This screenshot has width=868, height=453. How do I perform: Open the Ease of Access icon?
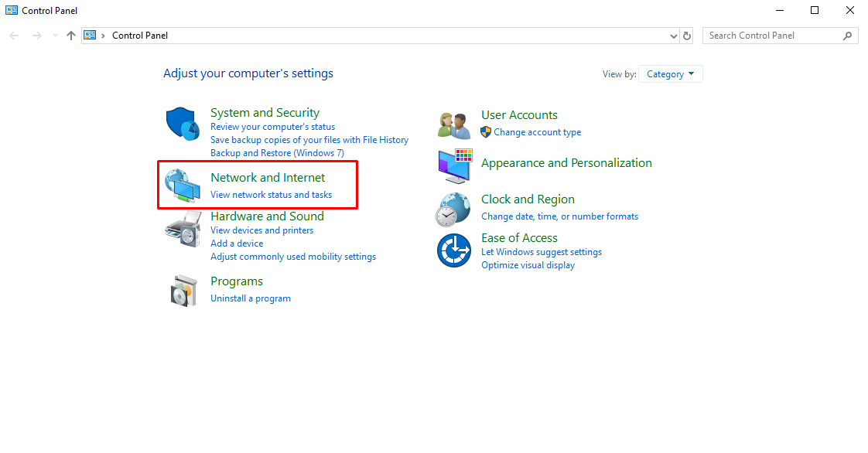pyautogui.click(x=454, y=250)
